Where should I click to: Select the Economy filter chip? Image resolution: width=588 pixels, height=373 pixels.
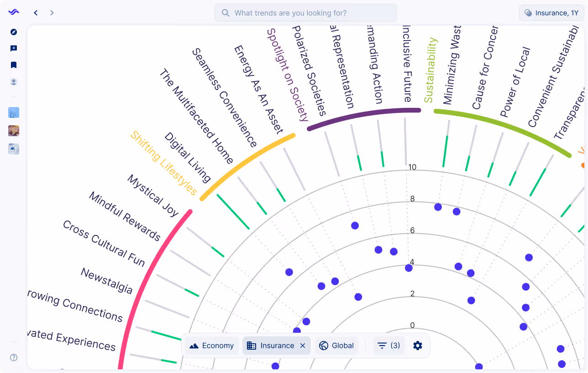tap(212, 346)
